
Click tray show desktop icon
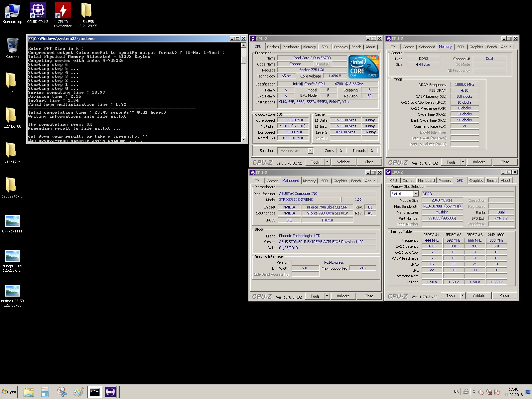(x=528, y=392)
